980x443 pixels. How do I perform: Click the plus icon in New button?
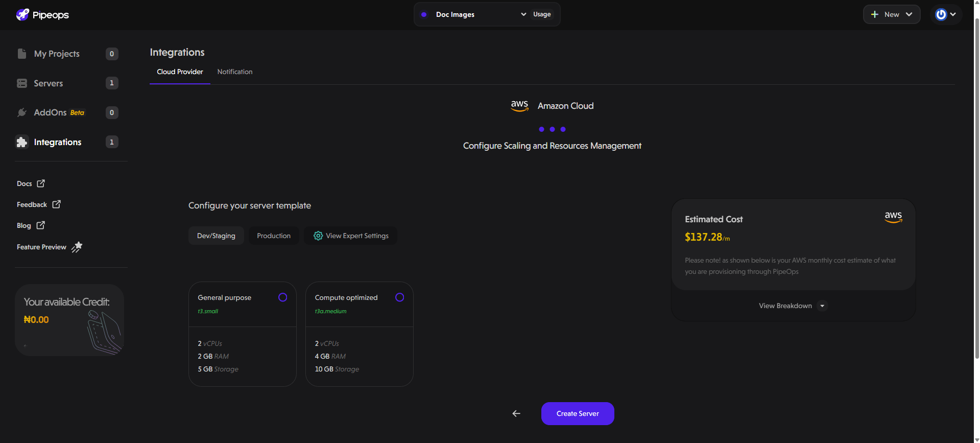tap(875, 14)
